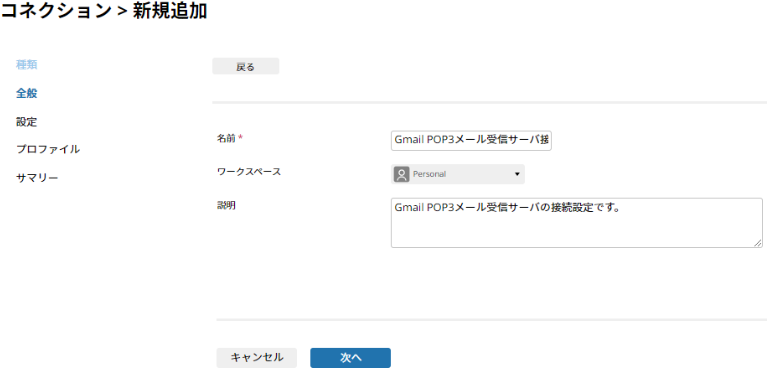The image size is (772, 374).
Task: Click the ワークスペース field label
Action: pyautogui.click(x=249, y=172)
